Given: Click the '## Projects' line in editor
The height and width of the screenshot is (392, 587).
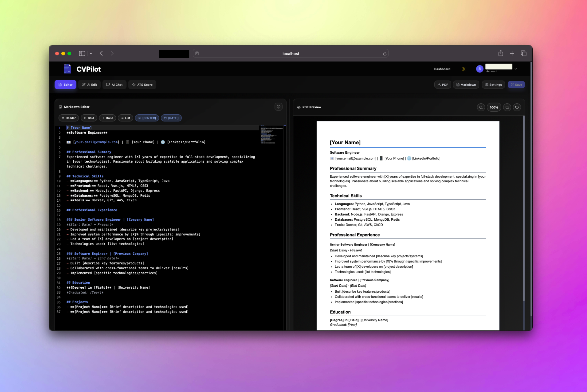Looking at the screenshot, I should pos(77,302).
